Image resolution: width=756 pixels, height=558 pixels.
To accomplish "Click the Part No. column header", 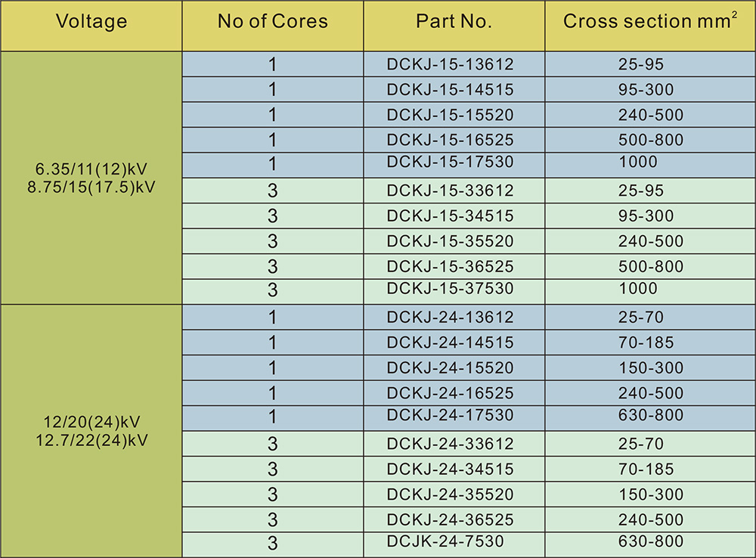I will (x=454, y=21).
